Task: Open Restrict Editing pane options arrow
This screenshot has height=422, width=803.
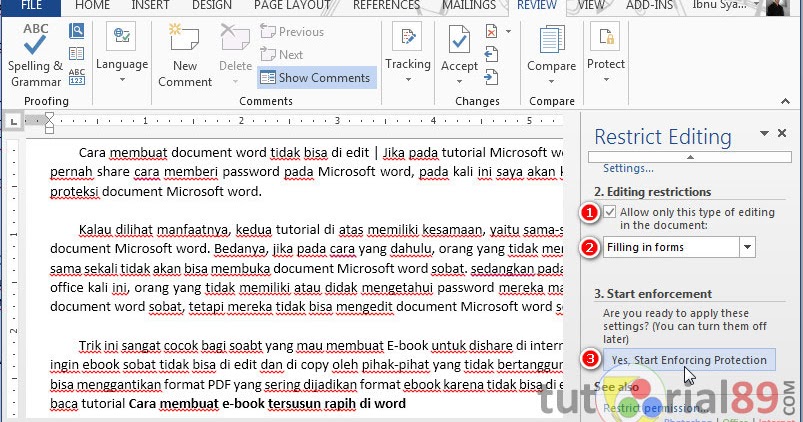Action: 764,134
